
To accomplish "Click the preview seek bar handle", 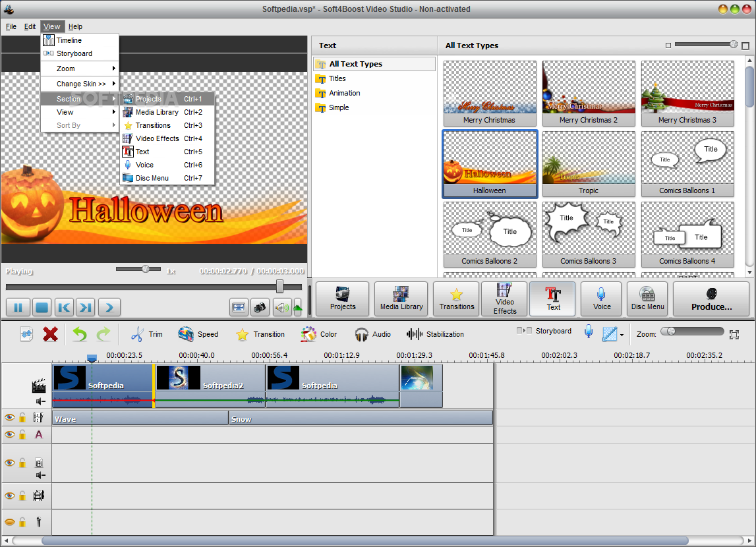I will point(279,287).
